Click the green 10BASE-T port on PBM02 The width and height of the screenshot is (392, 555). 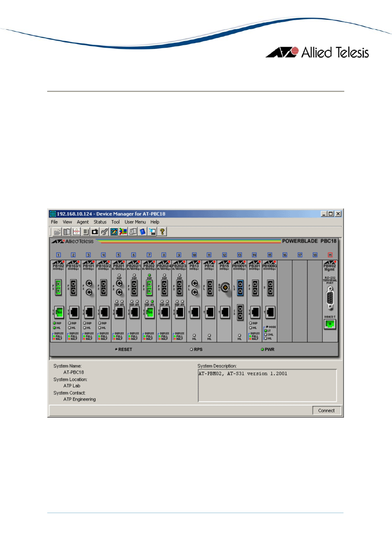click(330, 324)
